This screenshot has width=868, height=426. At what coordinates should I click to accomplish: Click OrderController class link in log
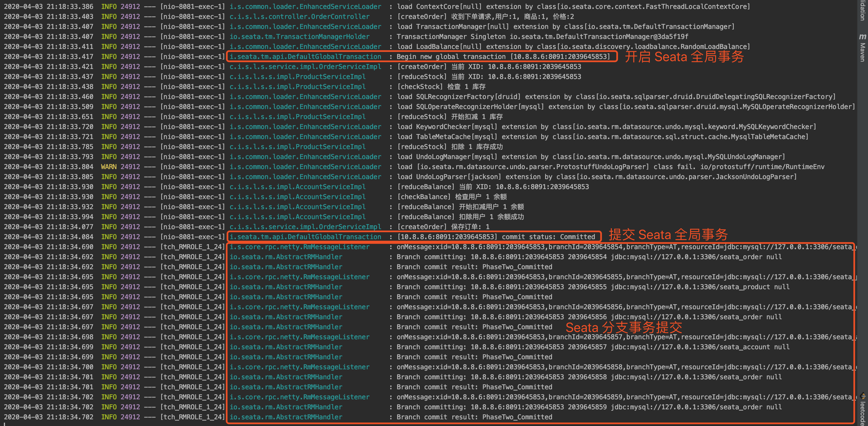pos(299,16)
